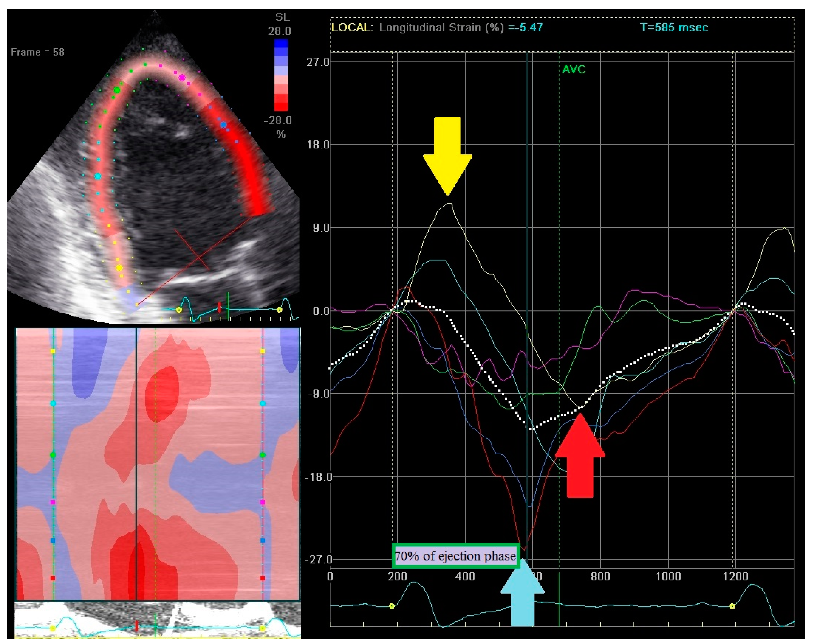Viewport: 813px width, 644px height.
Task: Click the LOCAL label in graph header
Action: [x=351, y=27]
